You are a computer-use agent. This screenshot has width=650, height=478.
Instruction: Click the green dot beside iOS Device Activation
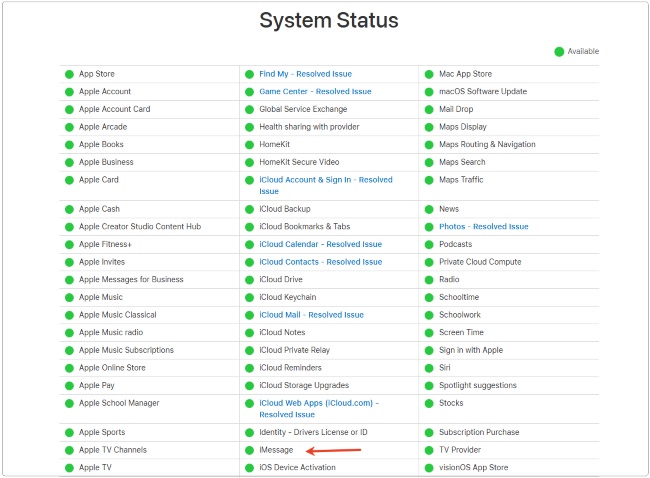coord(249,468)
